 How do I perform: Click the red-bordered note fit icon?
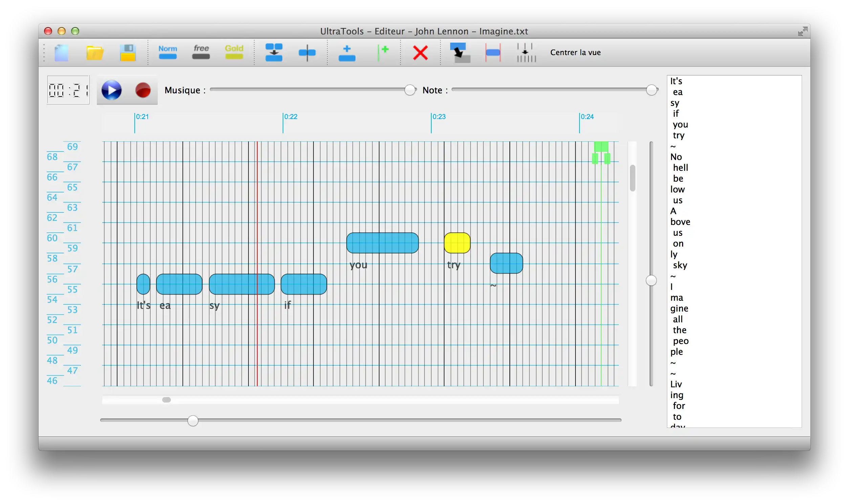tap(493, 53)
